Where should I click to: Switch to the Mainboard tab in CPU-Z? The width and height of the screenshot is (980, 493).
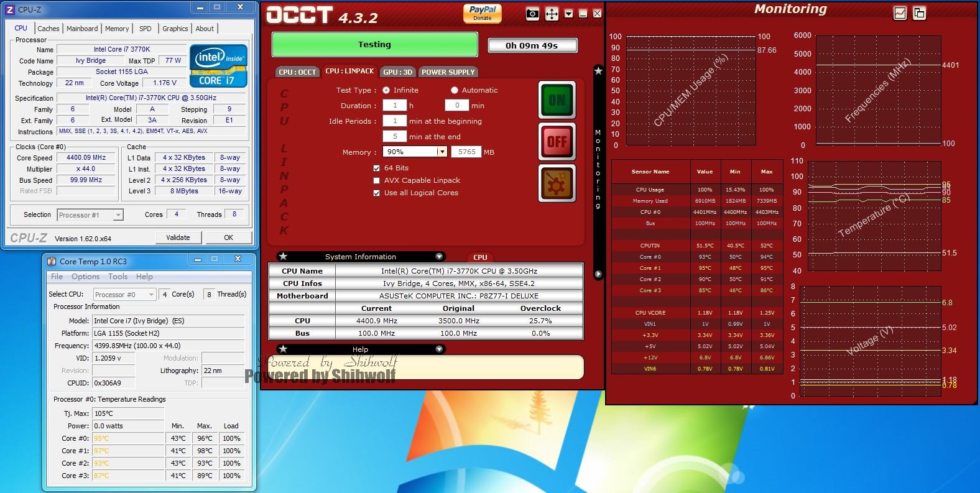[82, 29]
